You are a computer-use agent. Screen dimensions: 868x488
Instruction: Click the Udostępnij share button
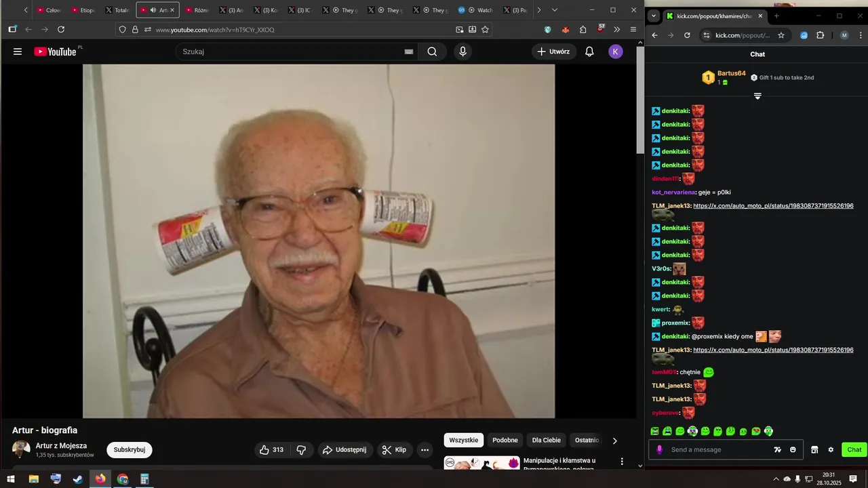[345, 450]
